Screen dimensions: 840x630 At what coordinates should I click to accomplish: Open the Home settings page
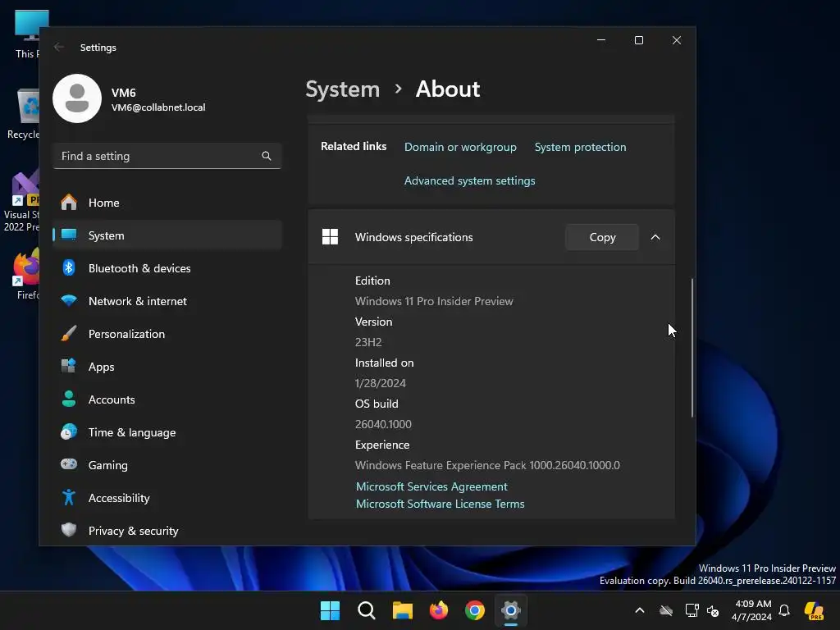[167, 203]
